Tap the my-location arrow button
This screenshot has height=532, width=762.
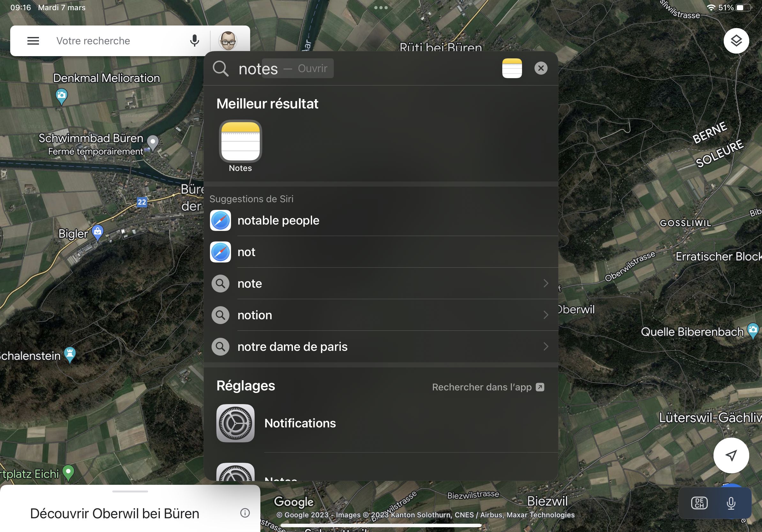pos(731,455)
